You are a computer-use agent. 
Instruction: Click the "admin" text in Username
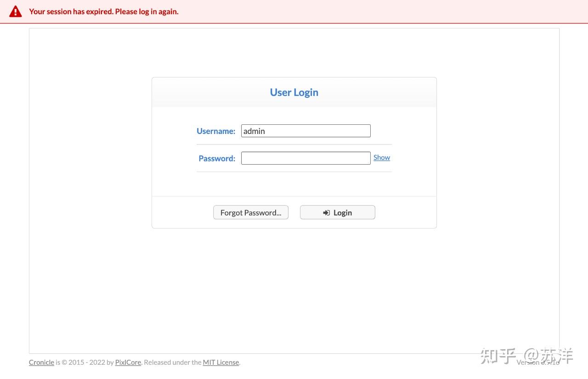click(254, 131)
